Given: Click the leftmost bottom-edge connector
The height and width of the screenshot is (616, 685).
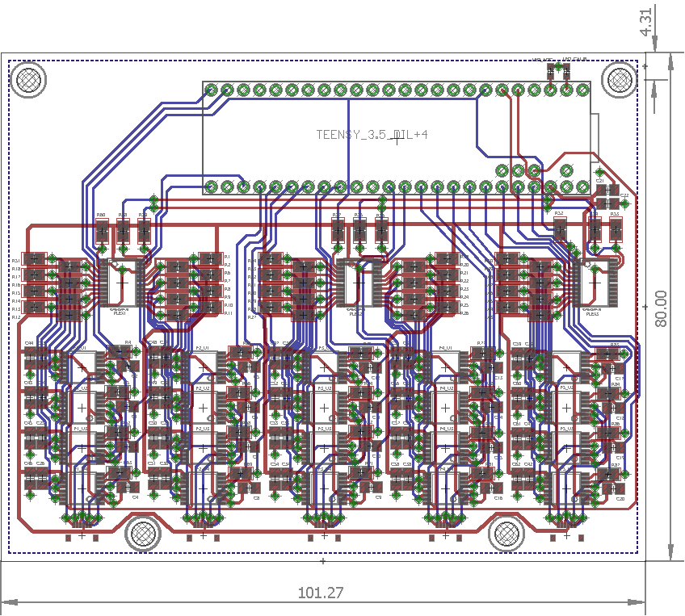Looking at the screenshot, I should click(82, 536).
